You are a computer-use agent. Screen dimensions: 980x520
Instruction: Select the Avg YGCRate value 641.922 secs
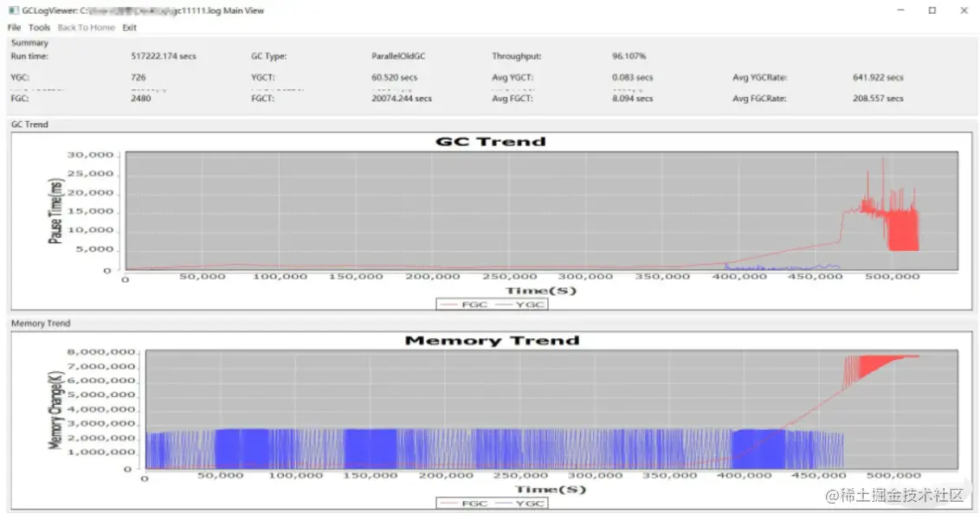click(x=878, y=78)
